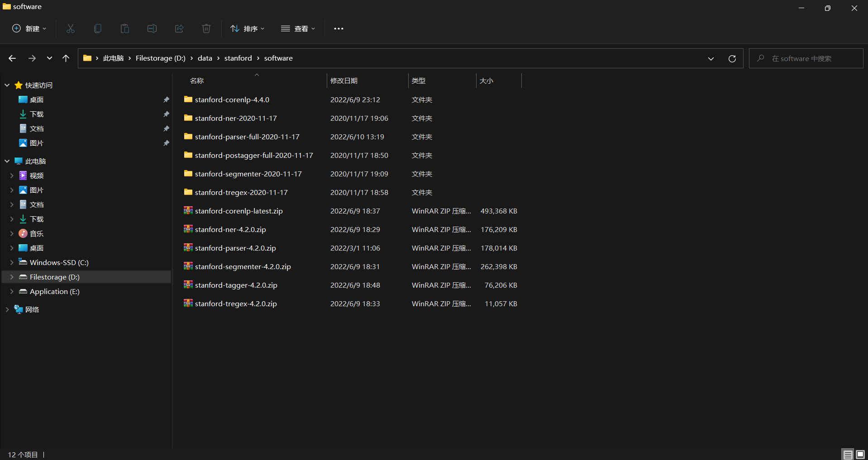Viewport: 868px width, 460px height.
Task: Click the Share icon in toolbar
Action: (179, 28)
